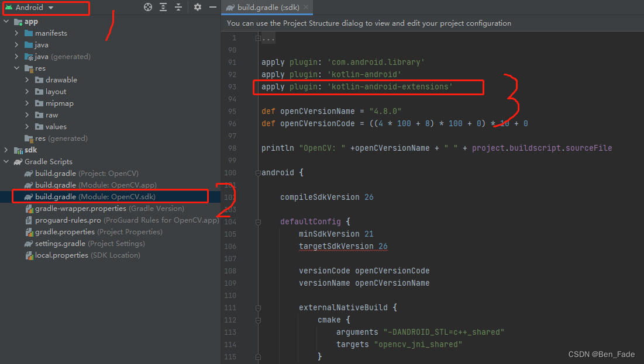
Task: Click the drawable folder icon
Action: tap(39, 79)
